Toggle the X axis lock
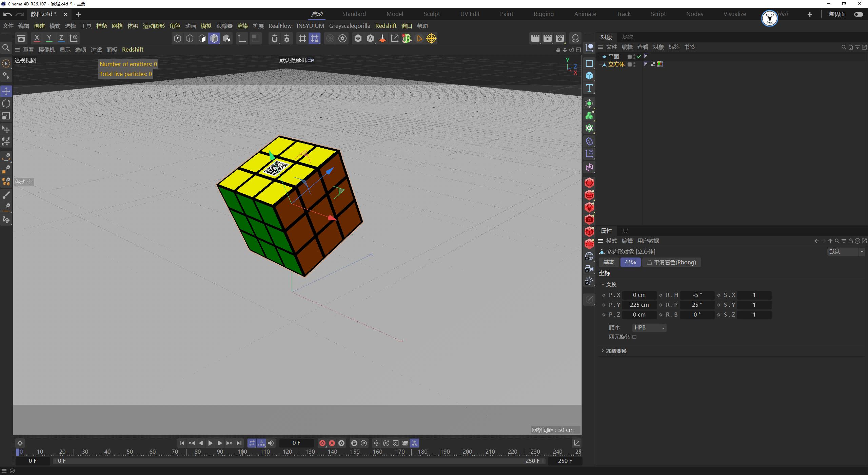Screen dimensions: 868x475 pos(37,38)
